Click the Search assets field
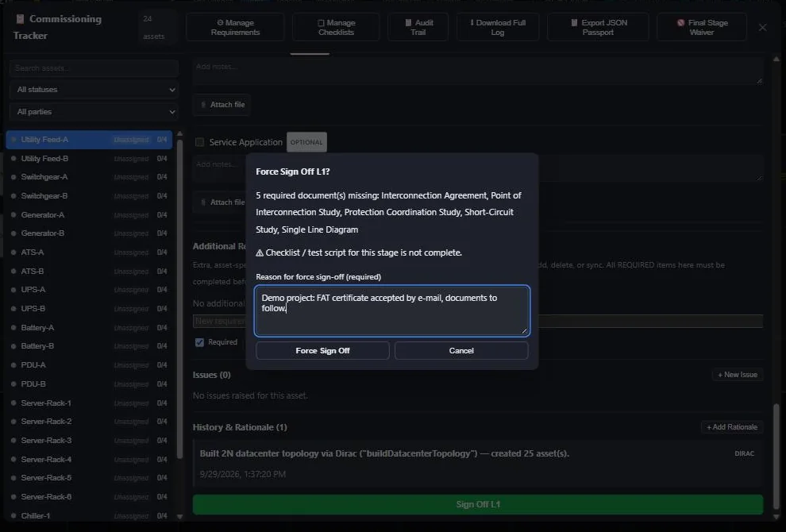The image size is (786, 532). [94, 68]
